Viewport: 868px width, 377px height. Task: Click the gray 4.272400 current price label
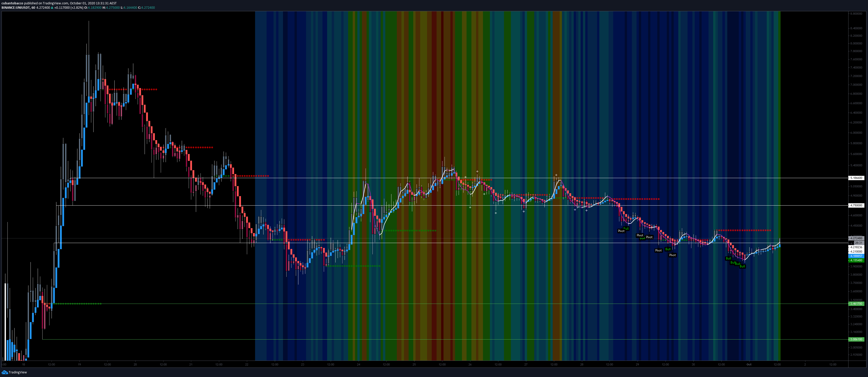tap(856, 238)
